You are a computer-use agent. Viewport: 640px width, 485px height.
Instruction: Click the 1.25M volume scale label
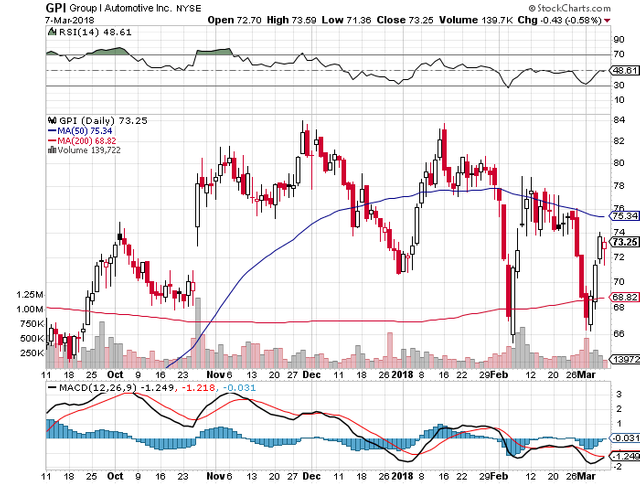click(29, 295)
